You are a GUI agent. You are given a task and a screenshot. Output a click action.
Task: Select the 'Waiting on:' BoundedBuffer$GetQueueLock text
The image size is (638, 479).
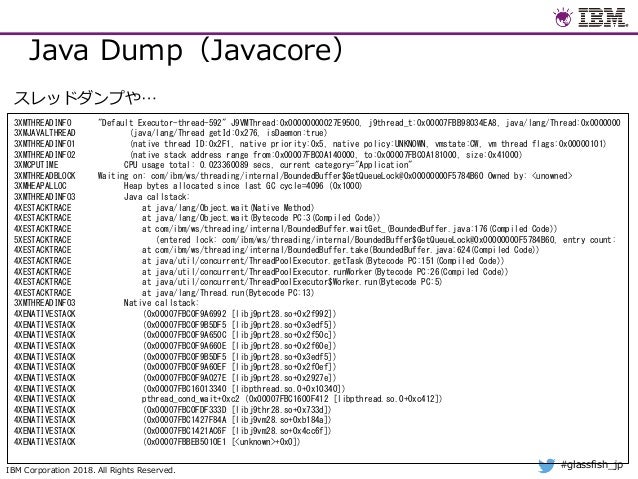[x=291, y=176]
